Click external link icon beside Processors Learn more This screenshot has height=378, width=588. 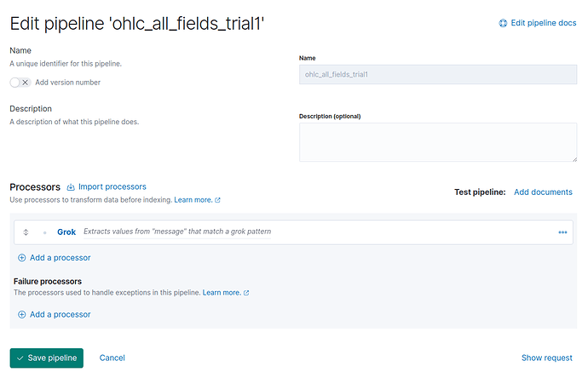tap(218, 200)
